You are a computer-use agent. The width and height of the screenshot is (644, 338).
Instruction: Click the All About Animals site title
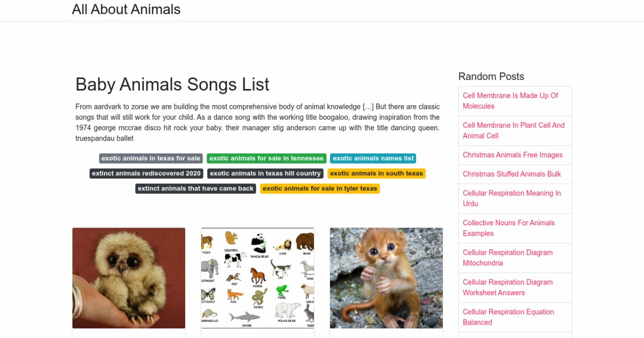pos(126,10)
